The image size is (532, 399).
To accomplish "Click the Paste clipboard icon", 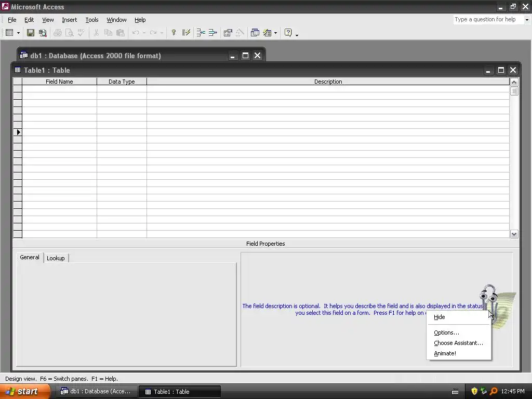I will click(120, 33).
